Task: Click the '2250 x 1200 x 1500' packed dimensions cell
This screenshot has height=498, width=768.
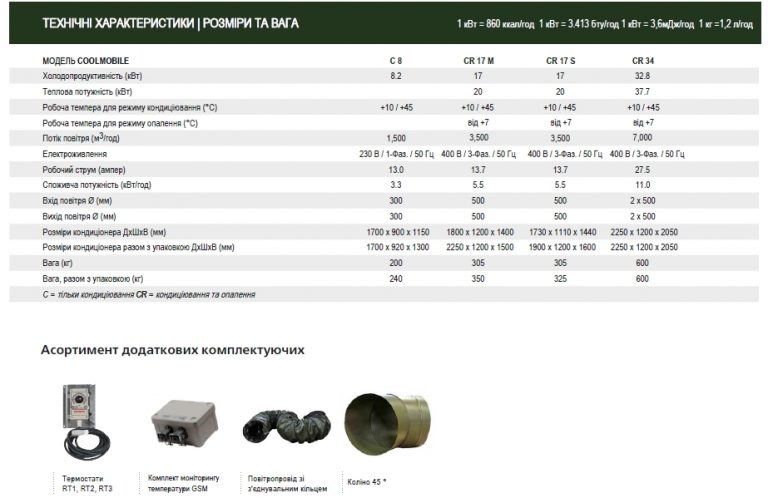Action: (x=480, y=247)
